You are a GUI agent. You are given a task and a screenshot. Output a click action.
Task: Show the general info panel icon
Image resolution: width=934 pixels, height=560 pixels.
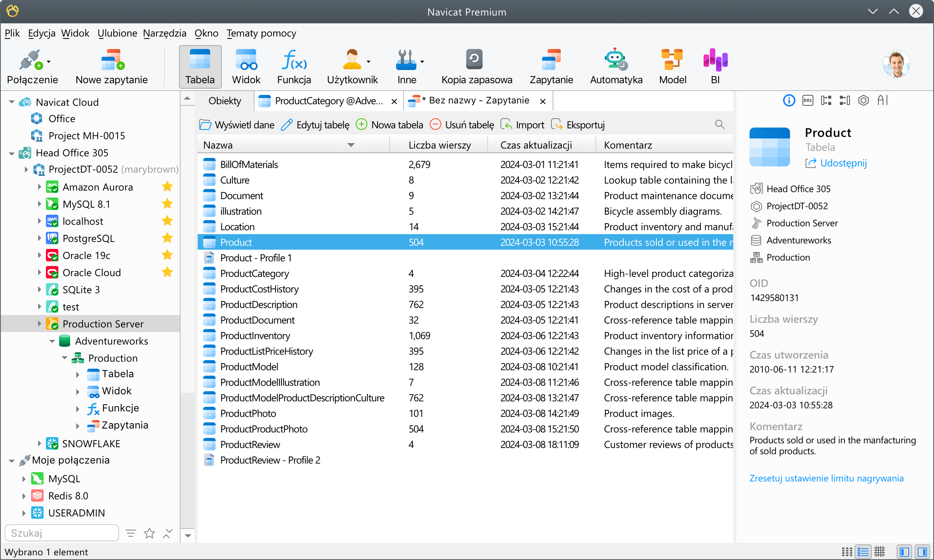(x=789, y=101)
